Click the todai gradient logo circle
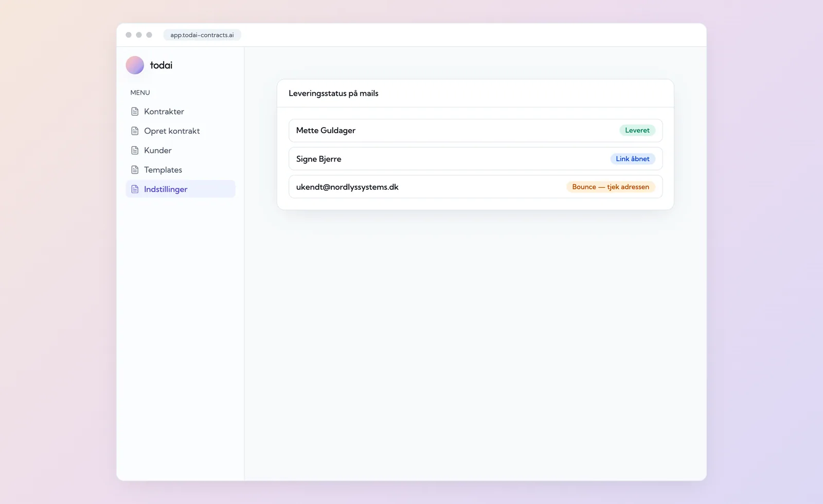The image size is (823, 504). click(x=135, y=65)
